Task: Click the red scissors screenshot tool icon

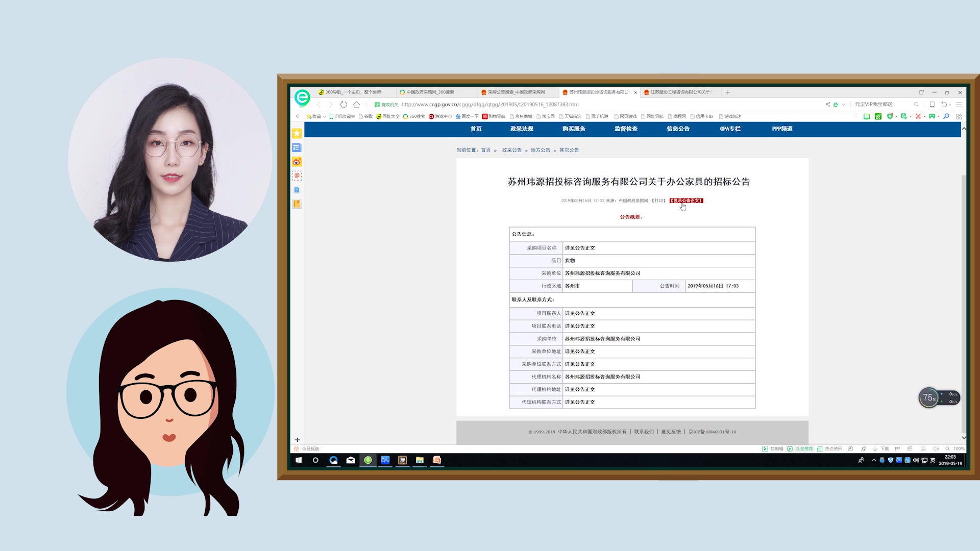Action: tap(918, 116)
